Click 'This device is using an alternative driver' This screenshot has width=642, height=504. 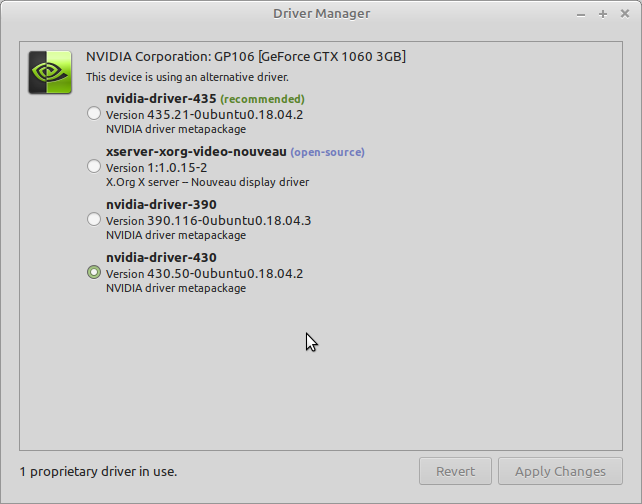pyautogui.click(x=187, y=77)
